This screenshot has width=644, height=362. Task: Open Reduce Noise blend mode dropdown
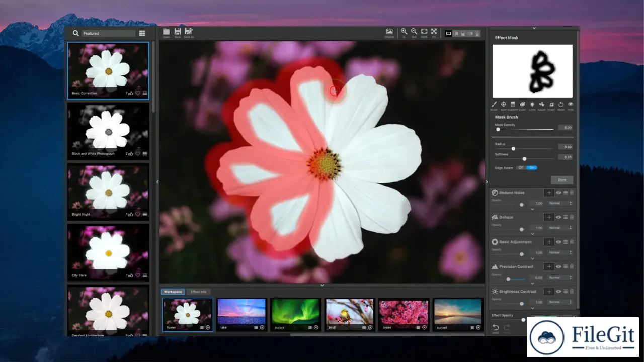(560, 203)
